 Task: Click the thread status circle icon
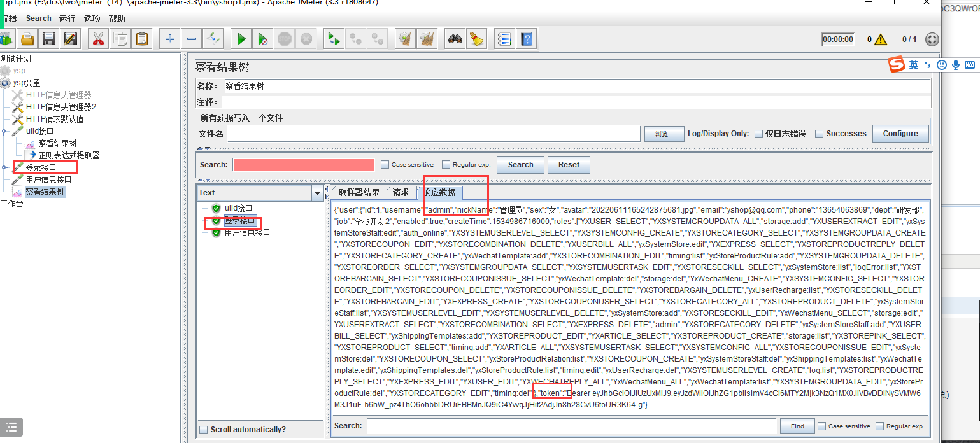tap(932, 39)
